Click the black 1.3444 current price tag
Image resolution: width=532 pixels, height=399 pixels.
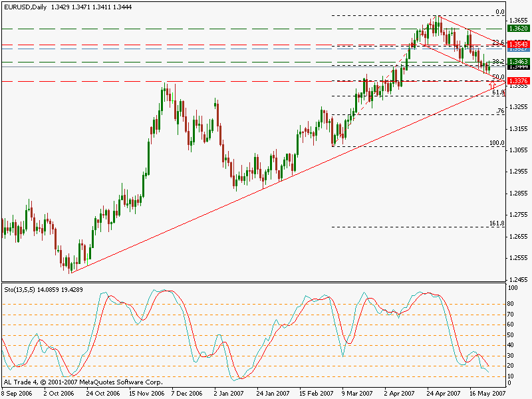tap(517, 66)
